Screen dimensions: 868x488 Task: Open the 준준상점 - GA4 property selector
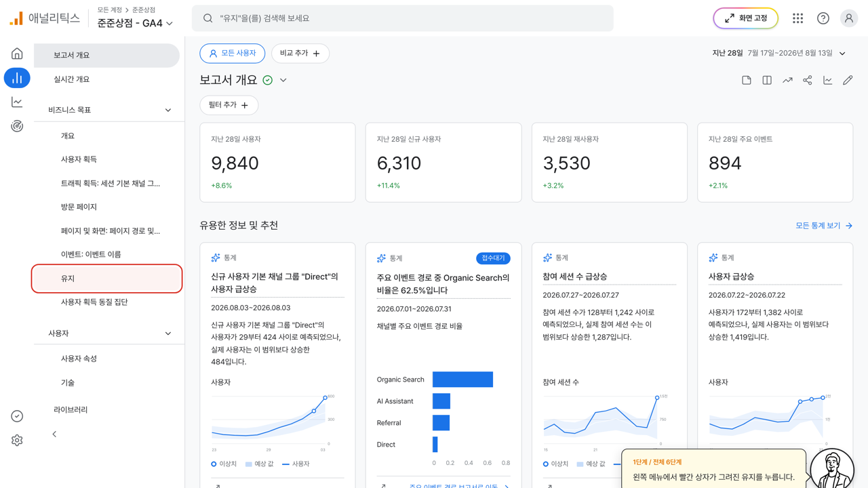135,23
